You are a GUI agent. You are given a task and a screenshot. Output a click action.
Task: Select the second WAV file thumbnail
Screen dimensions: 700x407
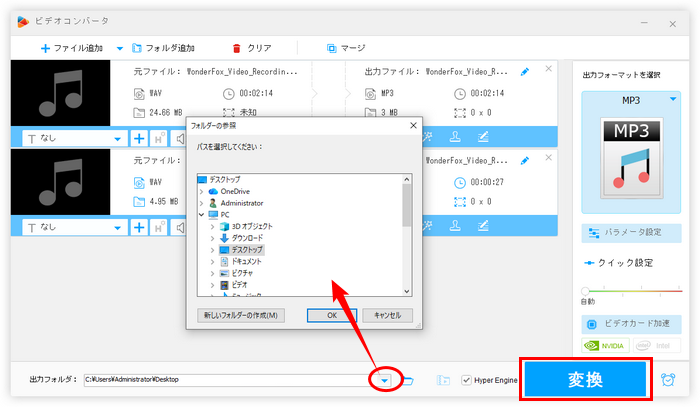click(x=60, y=182)
